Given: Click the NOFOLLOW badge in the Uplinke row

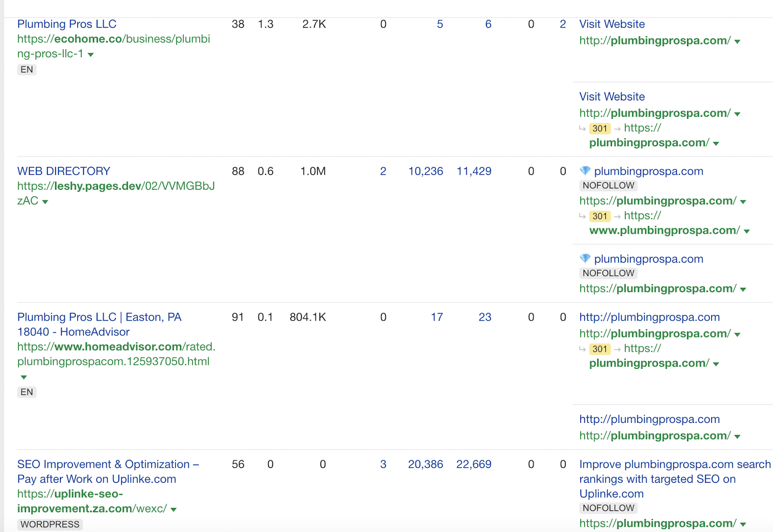Looking at the screenshot, I should tap(608, 508).
